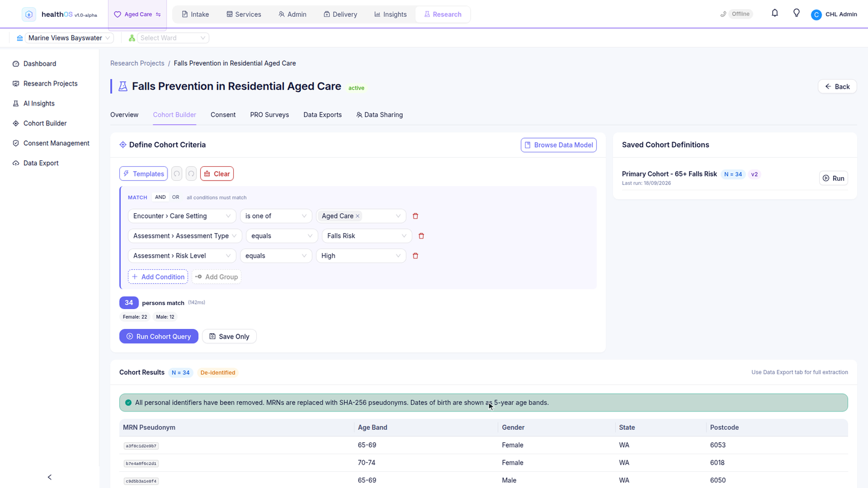Screen dimensions: 868x488
Task: Click the Clear criteria button
Action: coord(217,174)
